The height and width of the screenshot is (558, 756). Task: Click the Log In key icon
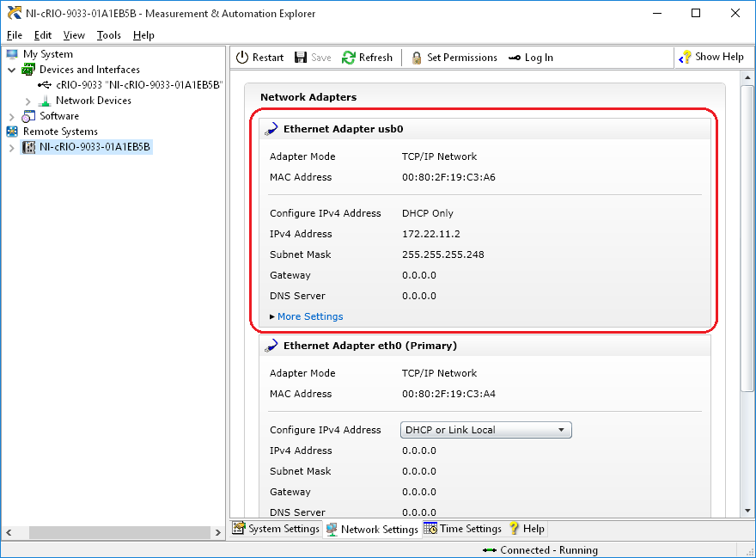[x=514, y=58]
